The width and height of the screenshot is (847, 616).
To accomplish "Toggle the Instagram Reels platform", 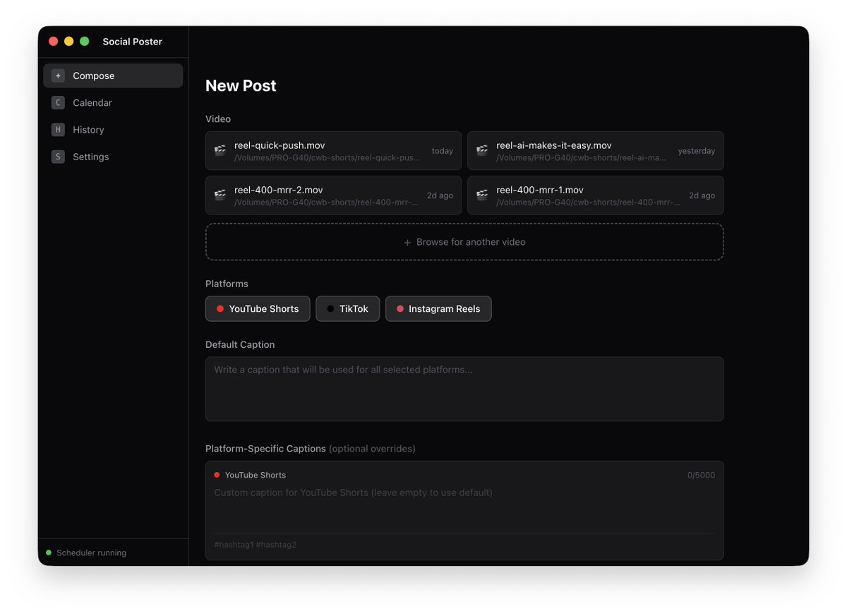I will tap(438, 308).
